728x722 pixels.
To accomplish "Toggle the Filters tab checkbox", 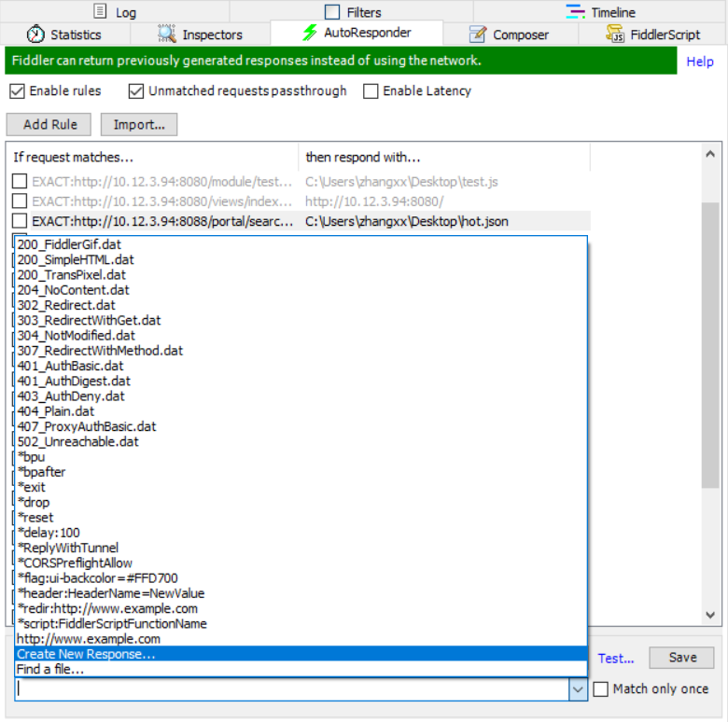I will (x=332, y=12).
